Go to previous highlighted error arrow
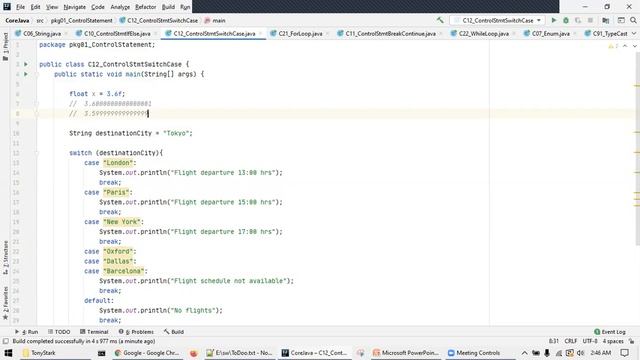Screen dimensions: 640x360 [x=625, y=46]
